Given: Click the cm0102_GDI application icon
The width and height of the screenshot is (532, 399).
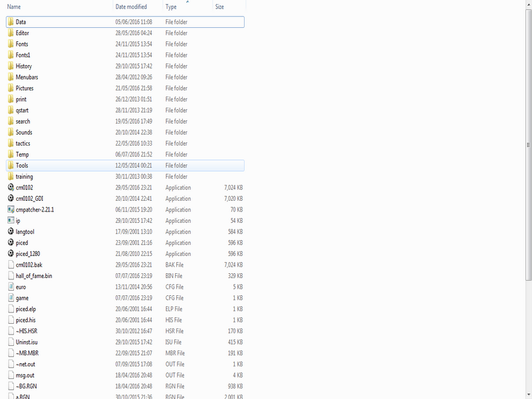Looking at the screenshot, I should click(11, 198).
